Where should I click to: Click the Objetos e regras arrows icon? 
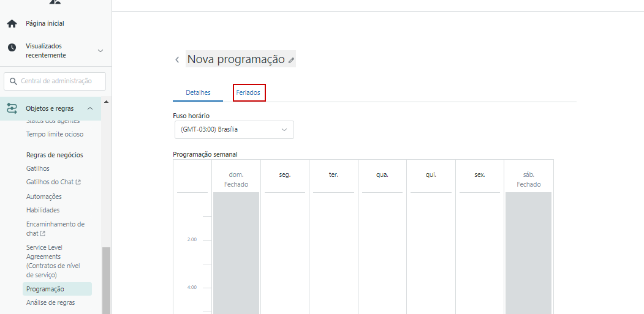(12, 108)
